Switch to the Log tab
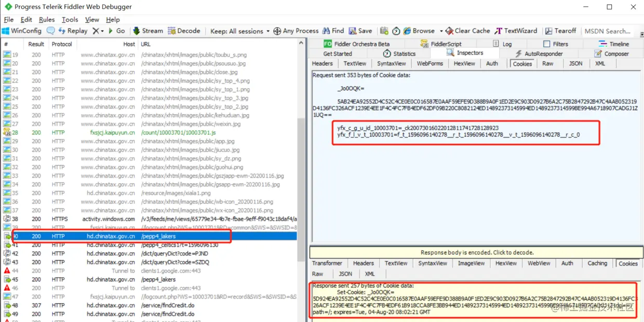Viewport: 644px width, 322px height. (x=502, y=44)
